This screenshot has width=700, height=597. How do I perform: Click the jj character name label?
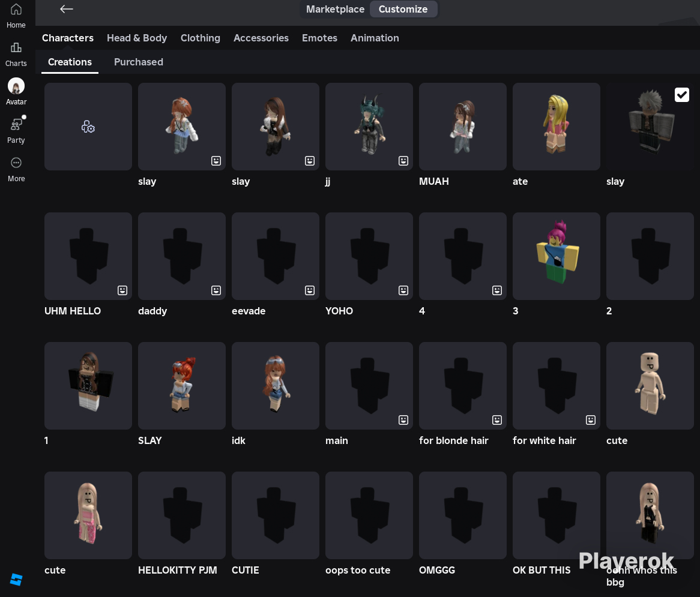pos(328,182)
